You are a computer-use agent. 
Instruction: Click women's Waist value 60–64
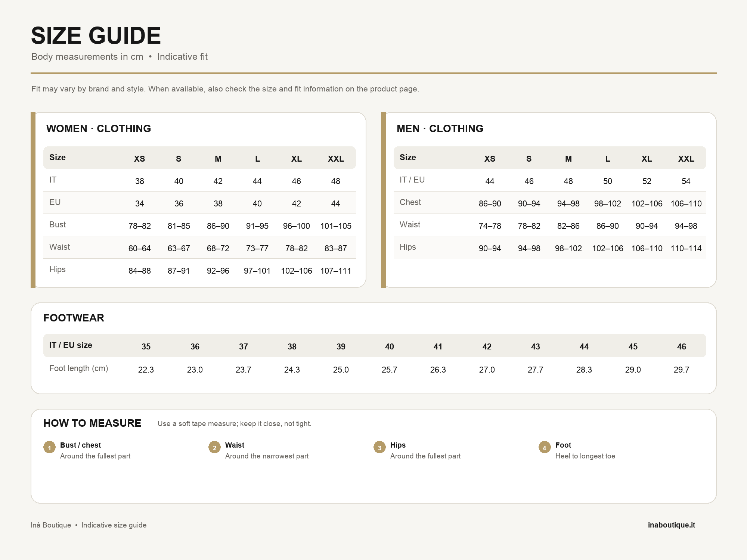pyautogui.click(x=140, y=248)
